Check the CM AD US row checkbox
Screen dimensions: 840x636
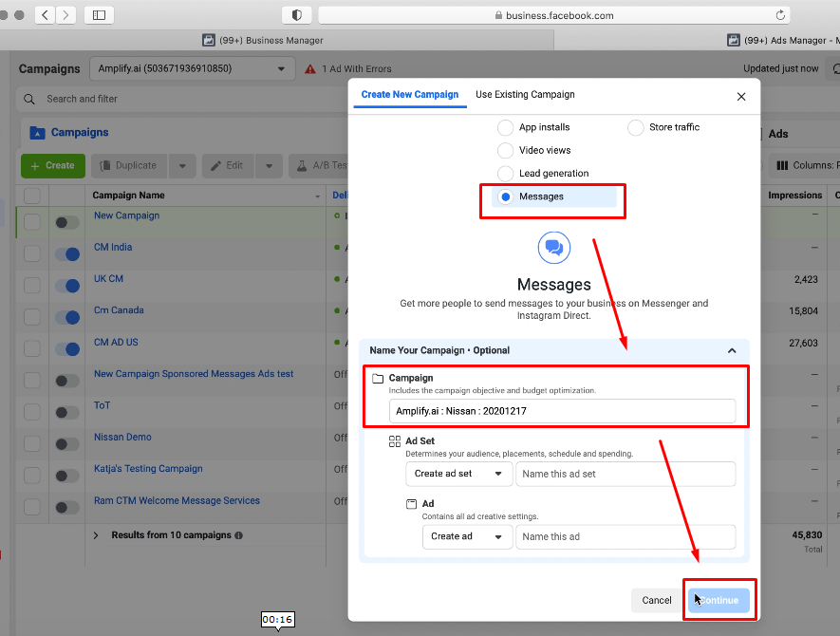[32, 348]
